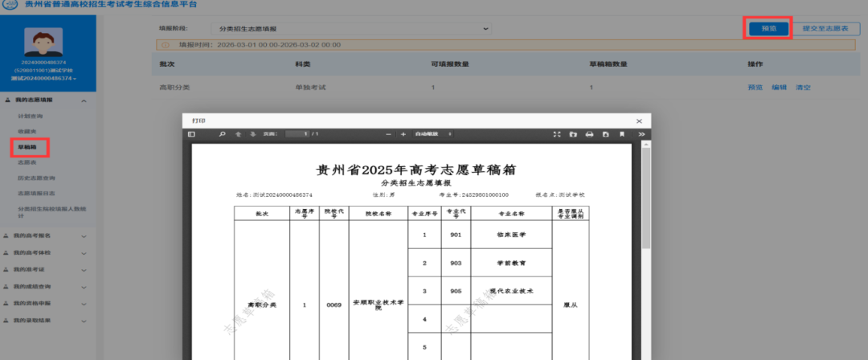Open the find-in-document search icon

(x=223, y=134)
